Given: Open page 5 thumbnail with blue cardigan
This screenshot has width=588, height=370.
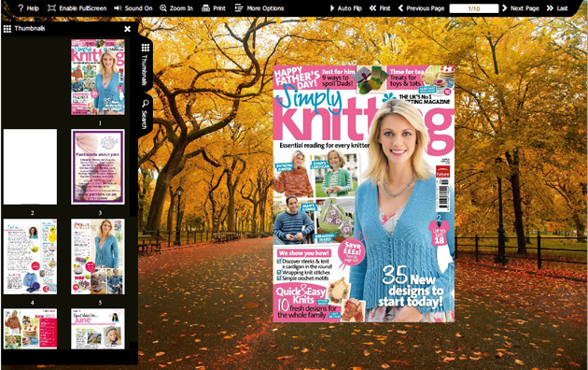Looking at the screenshot, I should click(x=98, y=257).
